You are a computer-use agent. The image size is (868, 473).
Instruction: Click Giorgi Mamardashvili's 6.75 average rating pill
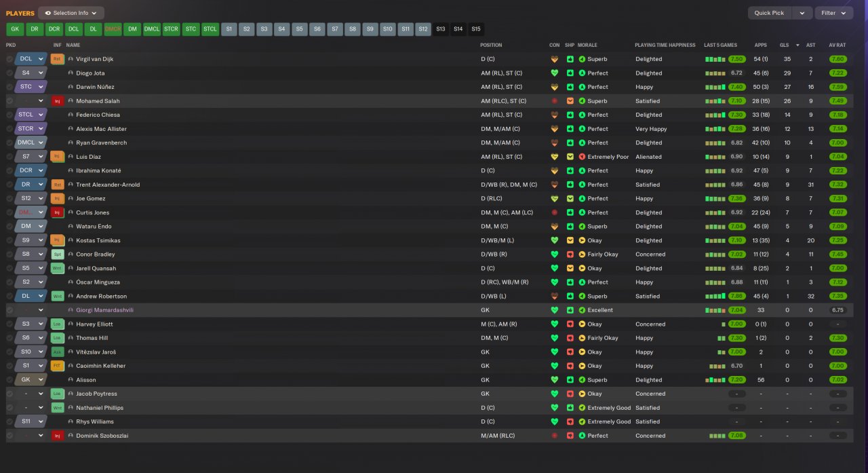click(x=837, y=310)
